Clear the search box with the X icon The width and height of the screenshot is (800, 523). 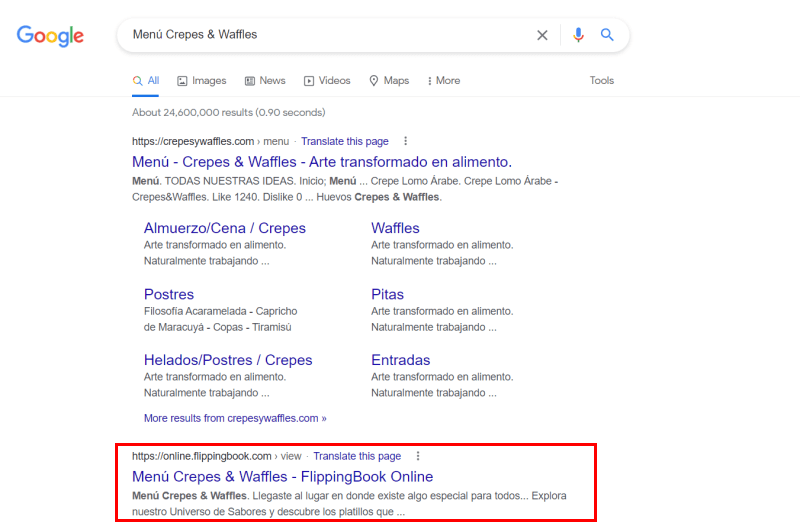pos(542,35)
